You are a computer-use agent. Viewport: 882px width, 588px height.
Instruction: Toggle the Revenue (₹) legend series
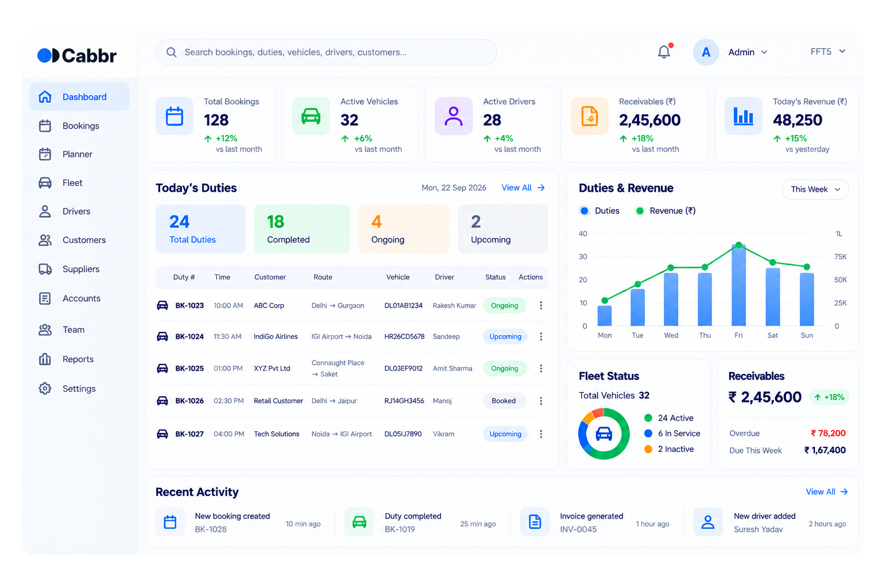(x=666, y=211)
